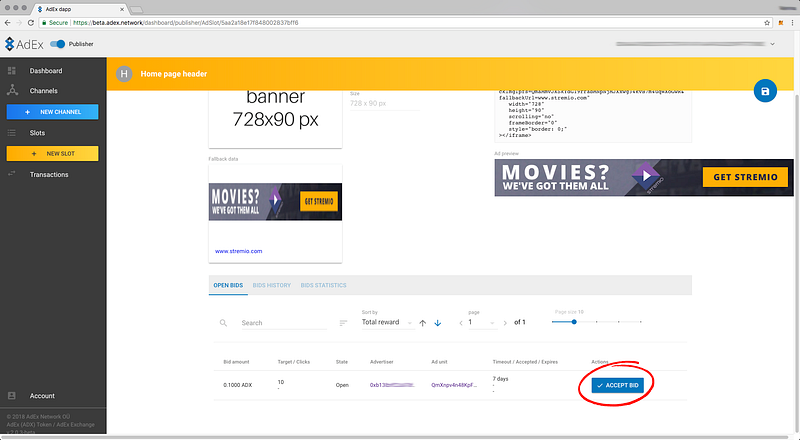Image resolution: width=800 pixels, height=440 pixels.
Task: Click the sort filter lines icon
Action: pyautogui.click(x=343, y=323)
